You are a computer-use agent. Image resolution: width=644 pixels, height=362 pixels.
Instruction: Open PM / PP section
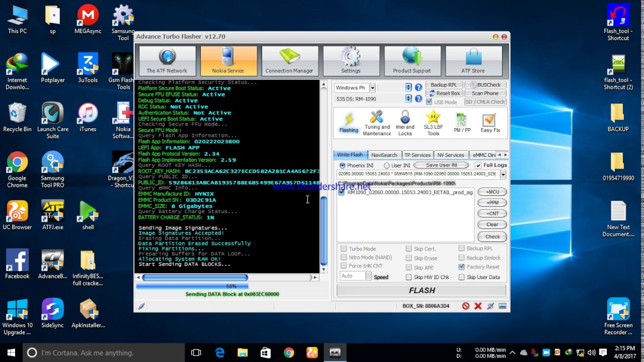pyautogui.click(x=462, y=123)
